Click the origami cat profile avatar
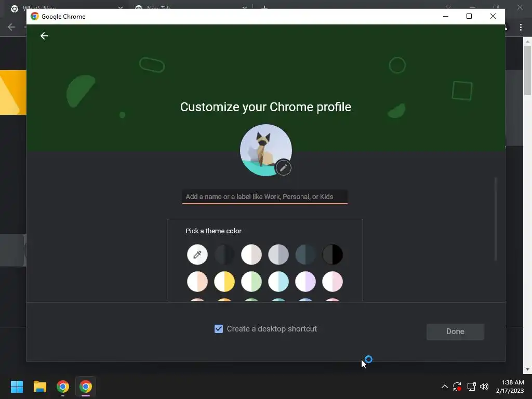Screen dimensions: 532x399 click(x=265, y=150)
